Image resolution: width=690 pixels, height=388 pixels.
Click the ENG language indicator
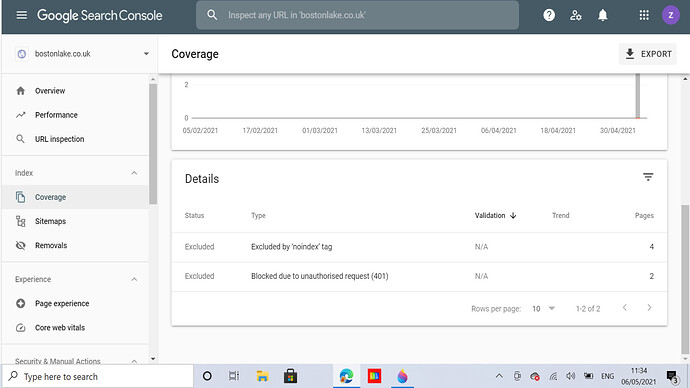[x=608, y=376]
